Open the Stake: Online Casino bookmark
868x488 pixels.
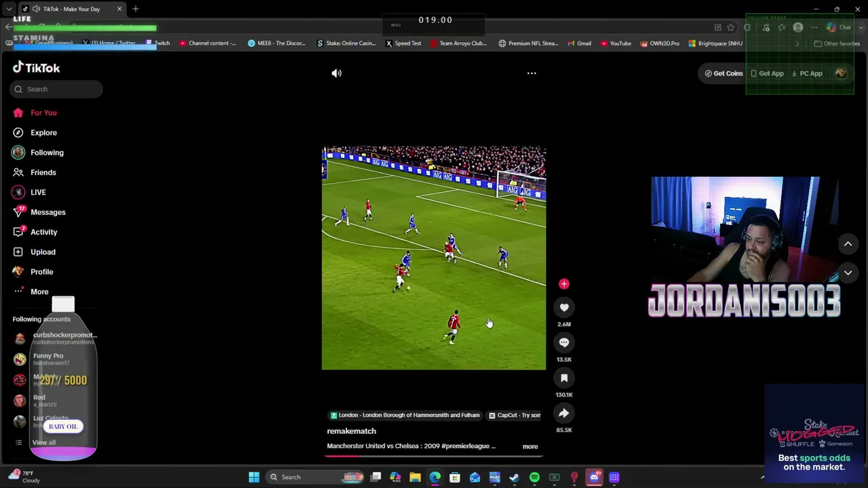346,43
